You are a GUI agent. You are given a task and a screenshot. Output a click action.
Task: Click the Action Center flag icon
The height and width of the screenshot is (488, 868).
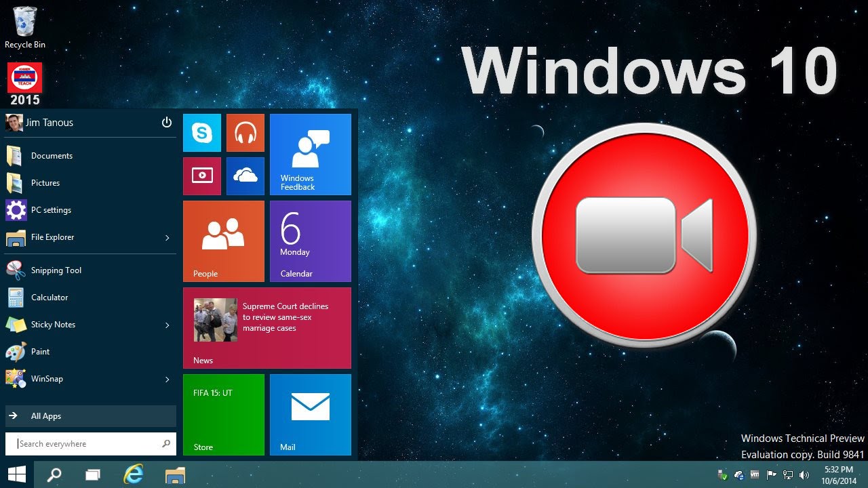pyautogui.click(x=772, y=475)
